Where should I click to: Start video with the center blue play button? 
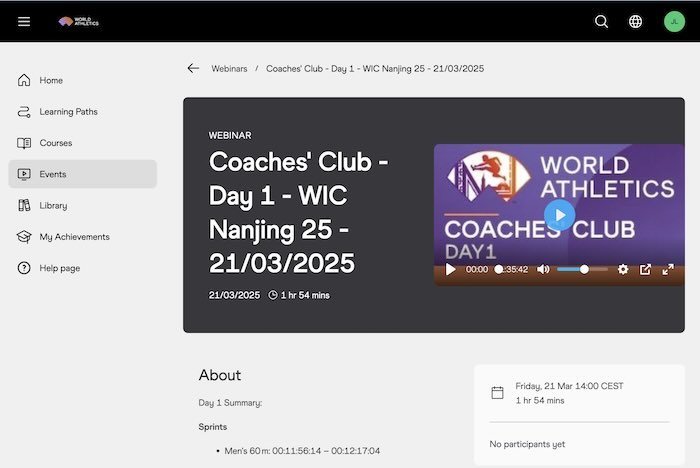pos(560,215)
